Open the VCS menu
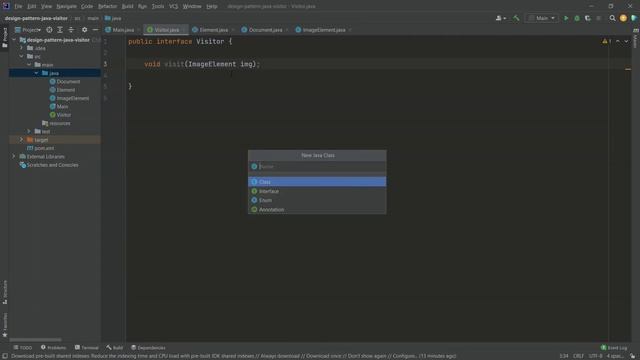The height and width of the screenshot is (360, 640). click(173, 6)
